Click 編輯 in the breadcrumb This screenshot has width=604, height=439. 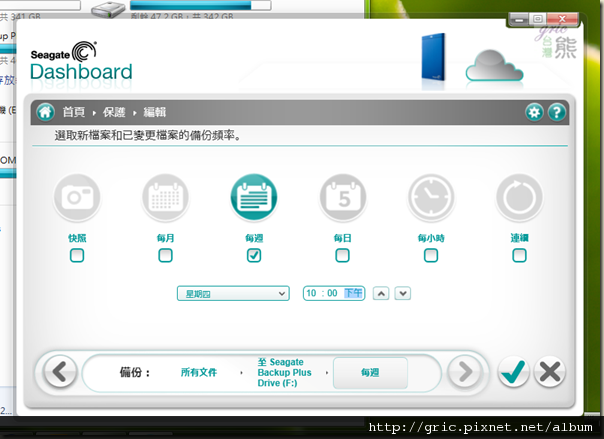(154, 112)
